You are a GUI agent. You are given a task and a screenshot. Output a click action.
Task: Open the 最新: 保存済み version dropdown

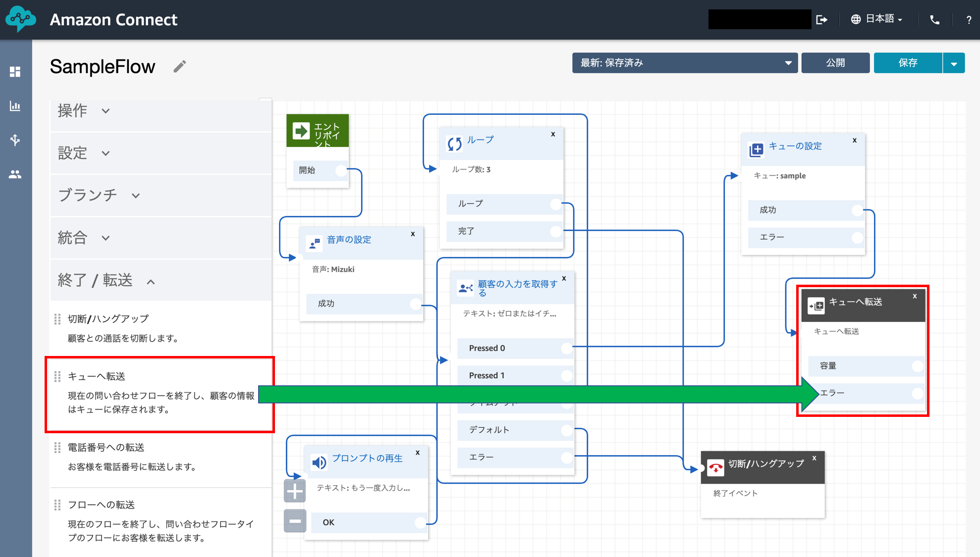(685, 63)
